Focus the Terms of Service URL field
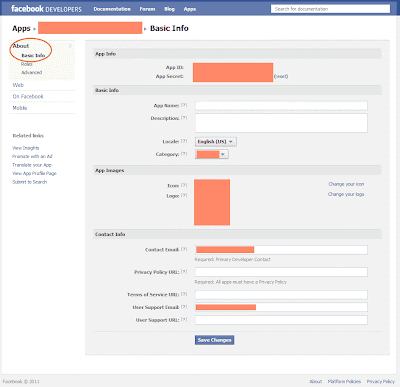Screen dimensions: 400x387 tap(281, 295)
